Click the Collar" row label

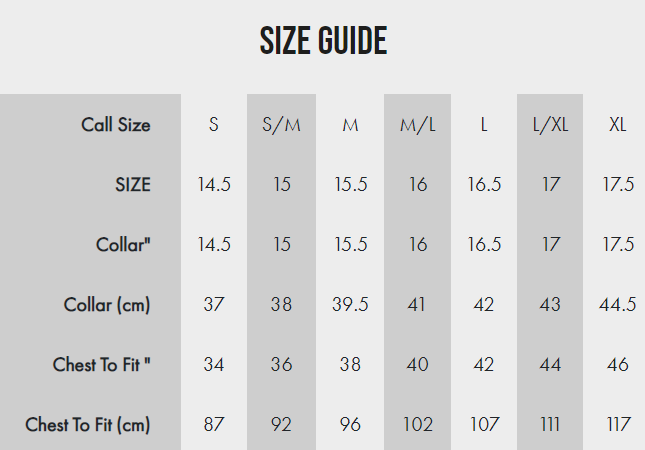tap(123, 244)
